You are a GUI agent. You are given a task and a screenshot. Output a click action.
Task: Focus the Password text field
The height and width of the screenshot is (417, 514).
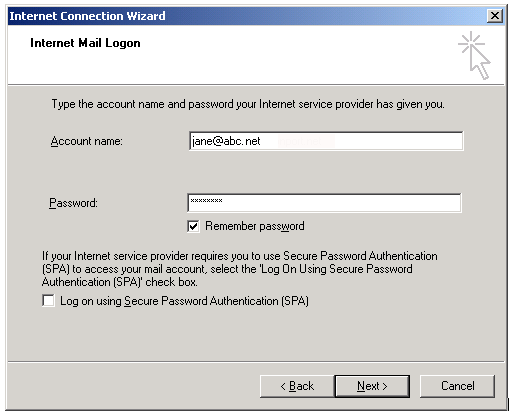(324, 203)
